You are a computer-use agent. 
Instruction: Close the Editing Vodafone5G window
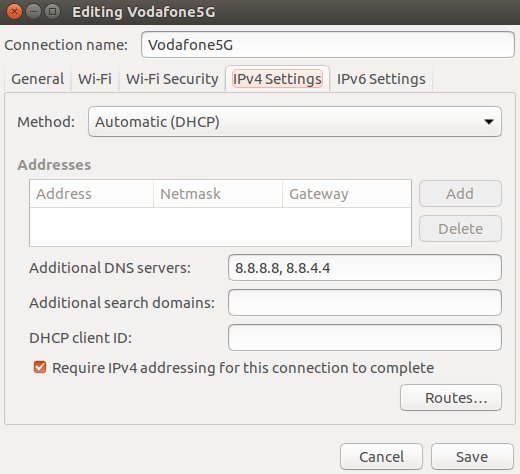pyautogui.click(x=14, y=12)
